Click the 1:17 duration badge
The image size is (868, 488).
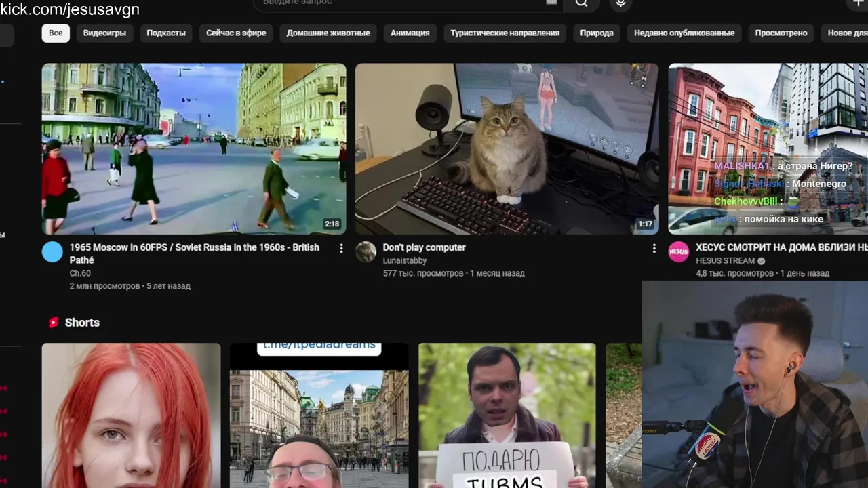coord(645,224)
